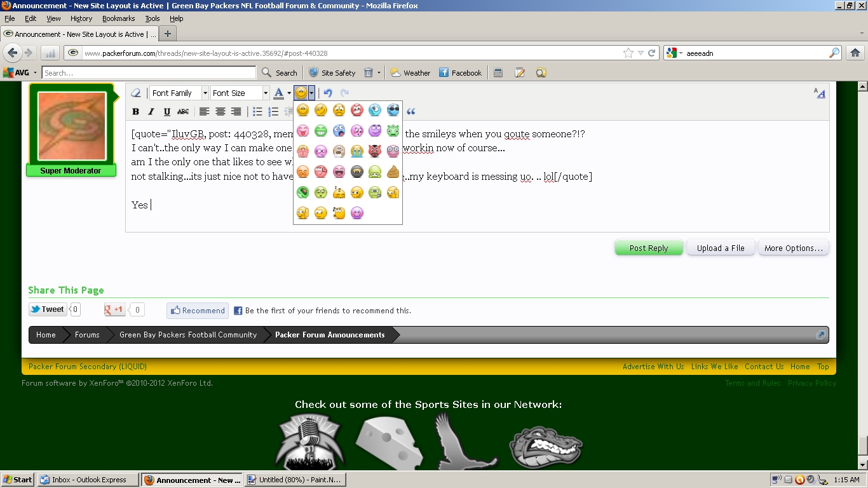The width and height of the screenshot is (868, 488).
Task: Click the Upload a File button
Action: 721,248
